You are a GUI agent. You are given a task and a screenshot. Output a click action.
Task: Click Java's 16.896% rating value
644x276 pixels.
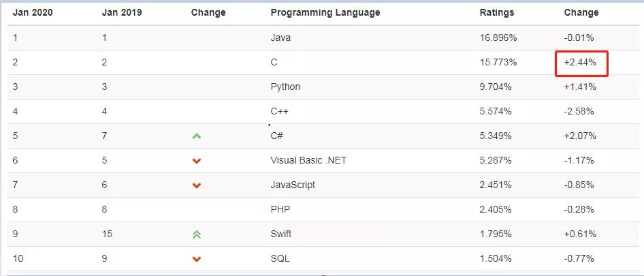(x=498, y=38)
